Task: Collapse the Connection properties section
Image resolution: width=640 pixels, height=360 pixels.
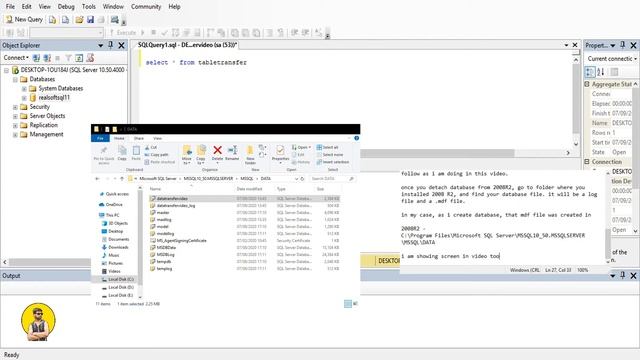Action: (x=587, y=162)
